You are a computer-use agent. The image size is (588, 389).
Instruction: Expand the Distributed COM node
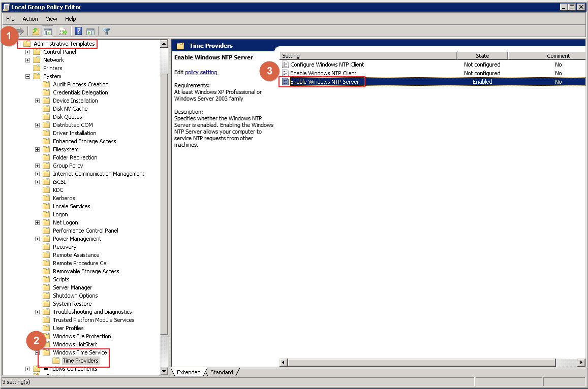click(38, 125)
